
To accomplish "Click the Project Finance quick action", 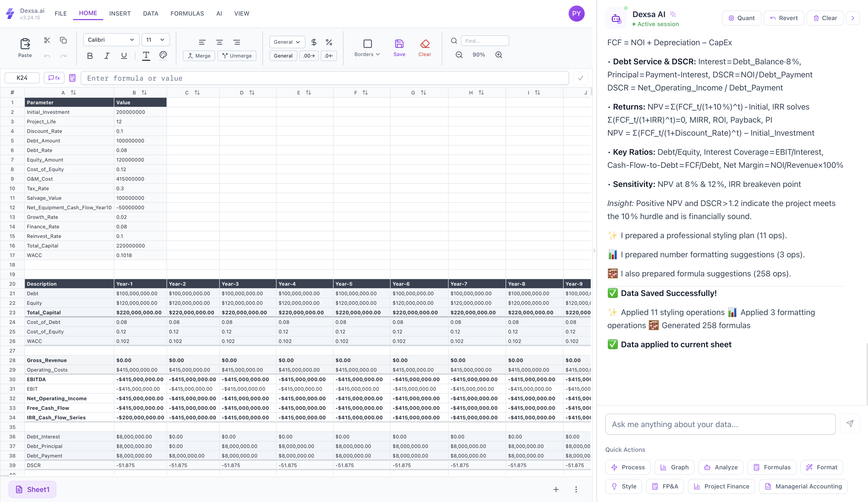I will (x=721, y=486).
